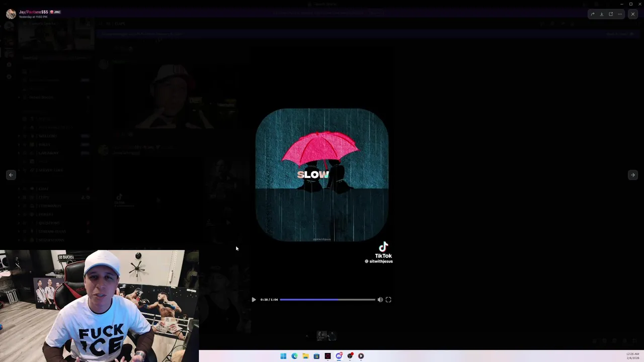Play the TikTok video
Viewport: 644px width, 362px height.
point(254,300)
